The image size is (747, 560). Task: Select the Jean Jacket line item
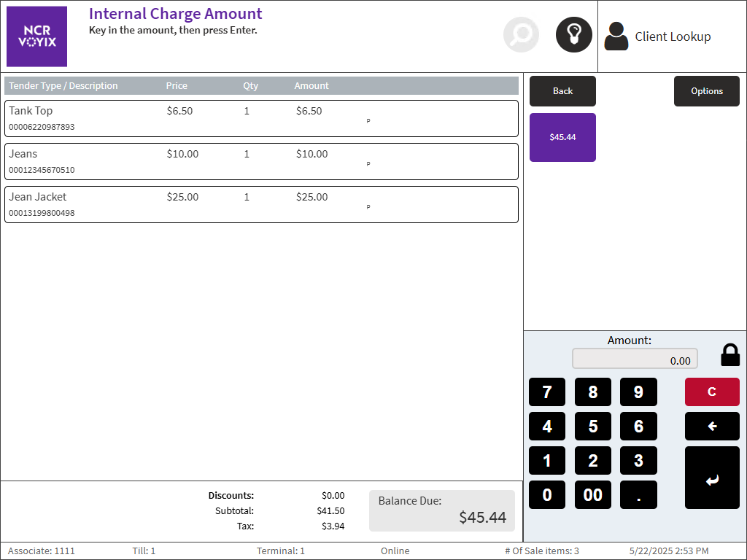pyautogui.click(x=261, y=204)
